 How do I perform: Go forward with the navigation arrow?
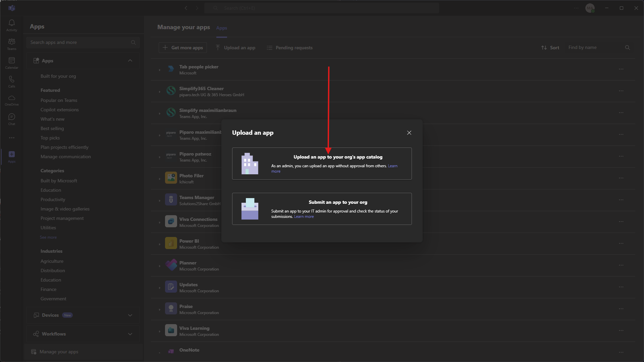(197, 8)
